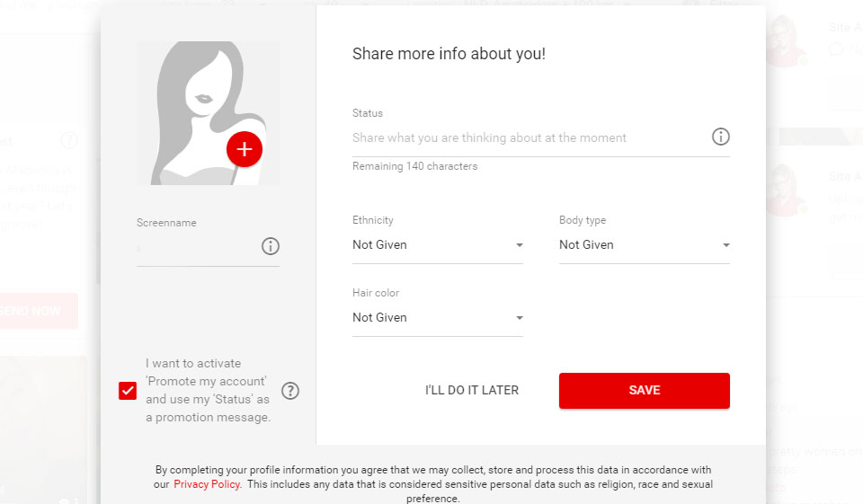Uncheck the 'Promote my account' checkbox
Viewport: 863px width, 504px height.
pos(128,391)
